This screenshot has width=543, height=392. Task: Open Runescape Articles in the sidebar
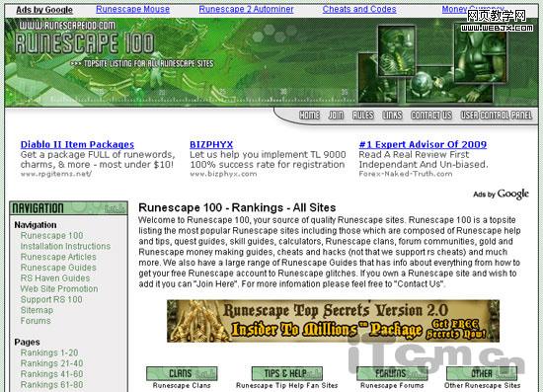[x=58, y=257]
